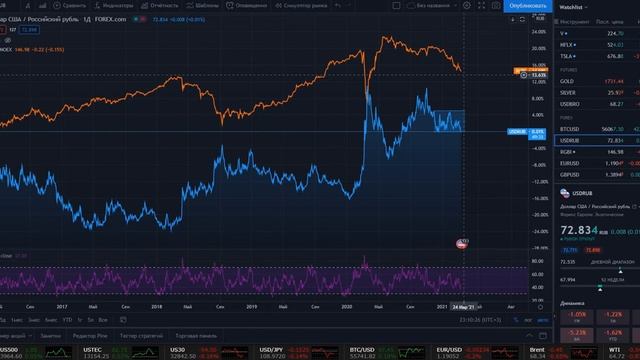Click the IMOEX comparison legend label

click(6, 50)
